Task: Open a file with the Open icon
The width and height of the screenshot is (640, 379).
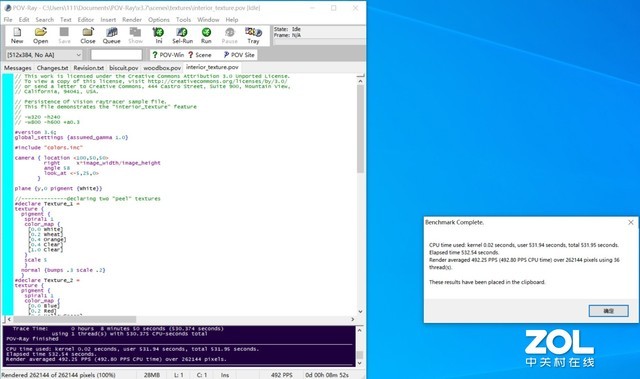Action: click(x=40, y=35)
